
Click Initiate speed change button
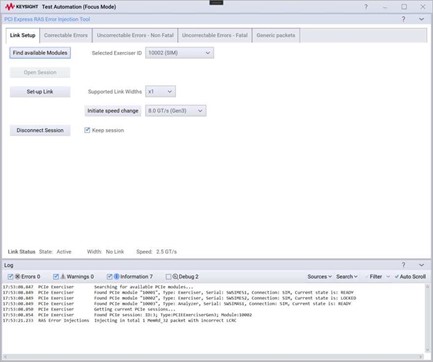click(x=113, y=111)
